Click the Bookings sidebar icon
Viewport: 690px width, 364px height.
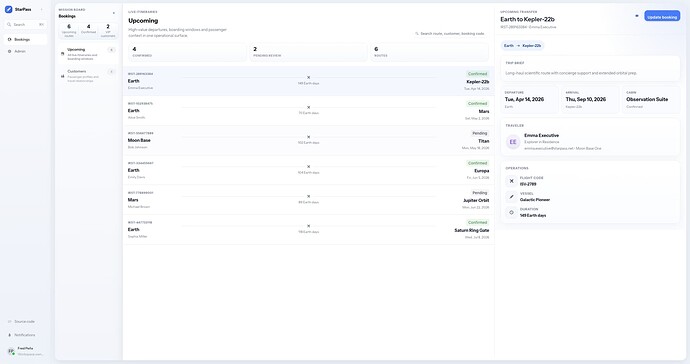pyautogui.click(x=10, y=39)
